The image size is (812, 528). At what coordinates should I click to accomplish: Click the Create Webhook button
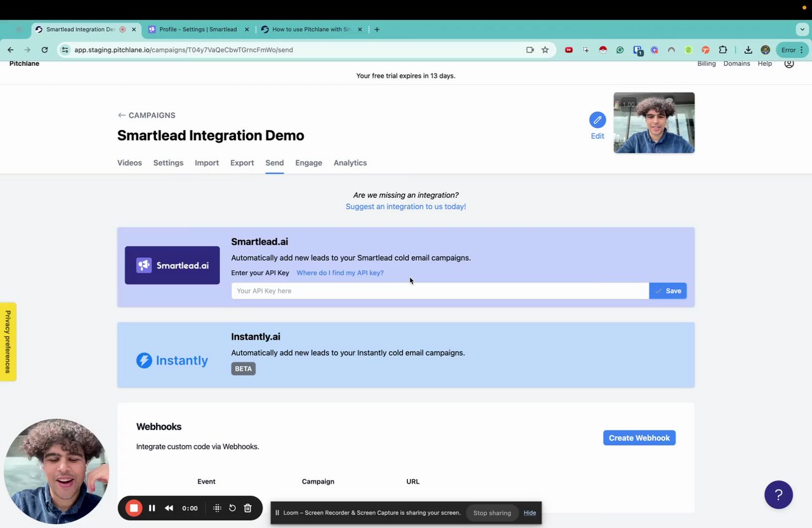pos(639,438)
